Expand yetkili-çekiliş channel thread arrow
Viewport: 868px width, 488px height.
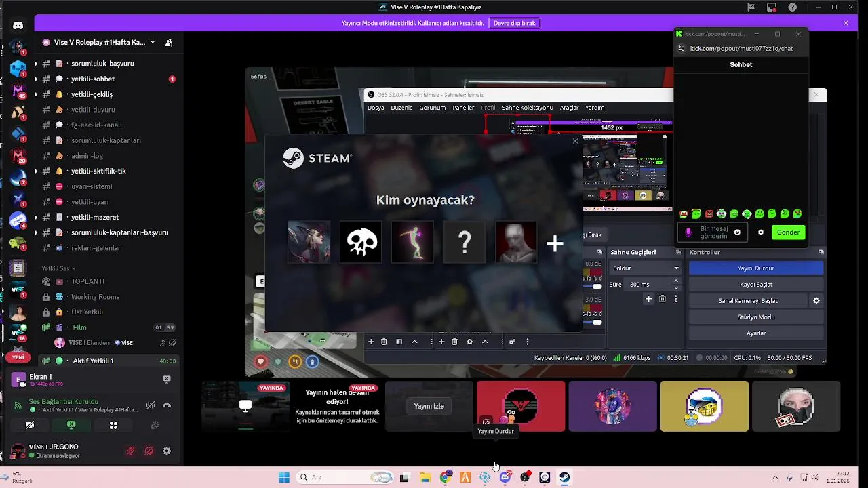point(35,94)
